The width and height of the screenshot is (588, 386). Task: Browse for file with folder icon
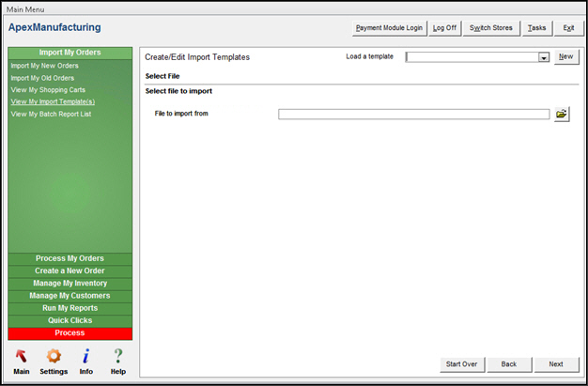(562, 114)
